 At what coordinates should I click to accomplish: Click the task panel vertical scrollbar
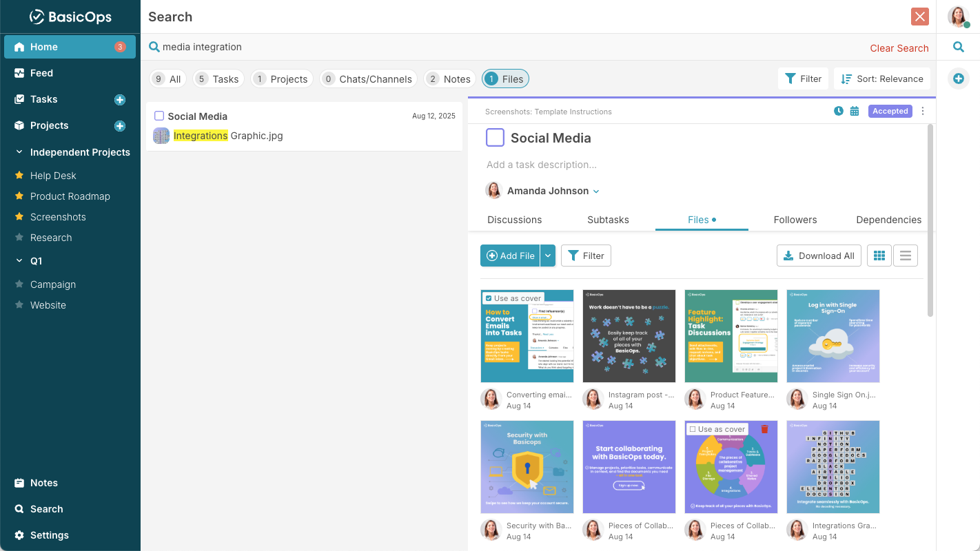point(930,220)
